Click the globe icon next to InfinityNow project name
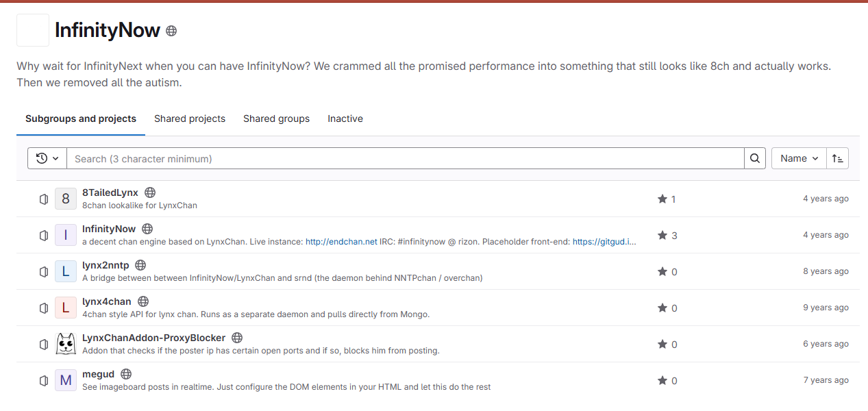Image resolution: width=868 pixels, height=411 pixels. 147,229
